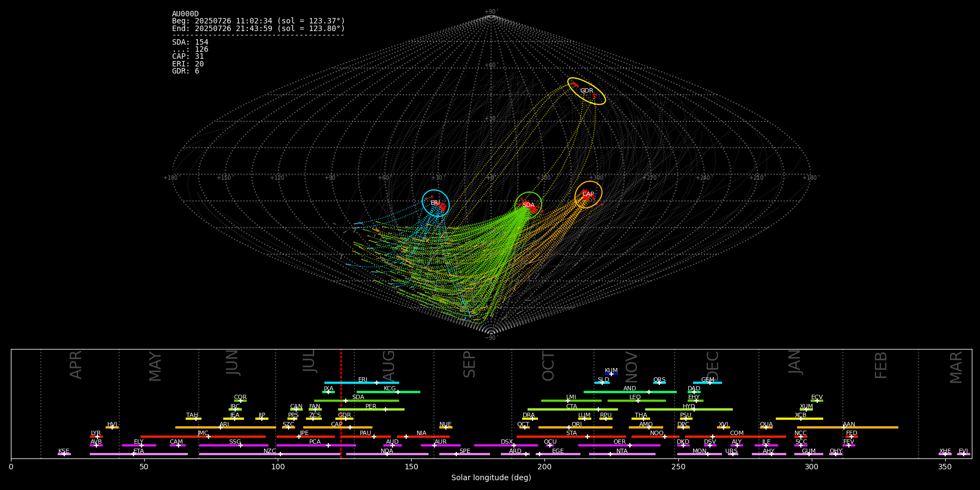Click the LEO shower label on the timeline

click(635, 397)
